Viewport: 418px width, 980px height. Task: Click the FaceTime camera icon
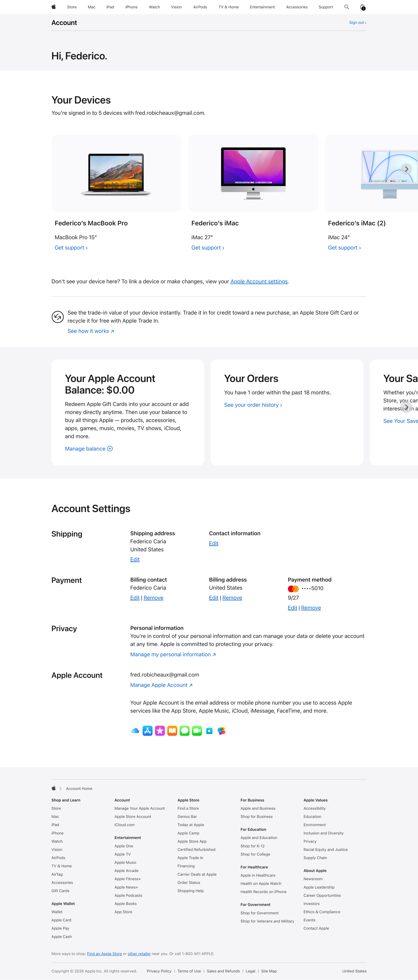tap(196, 730)
